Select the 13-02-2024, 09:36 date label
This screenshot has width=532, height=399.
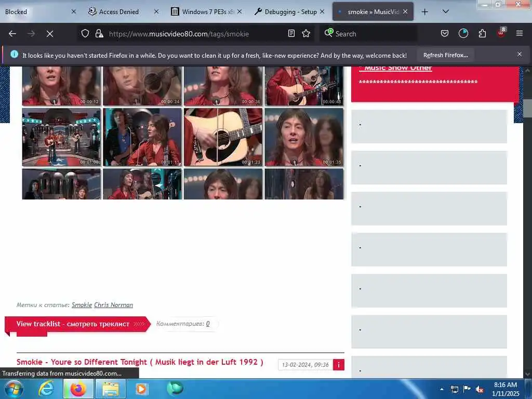[305, 365]
